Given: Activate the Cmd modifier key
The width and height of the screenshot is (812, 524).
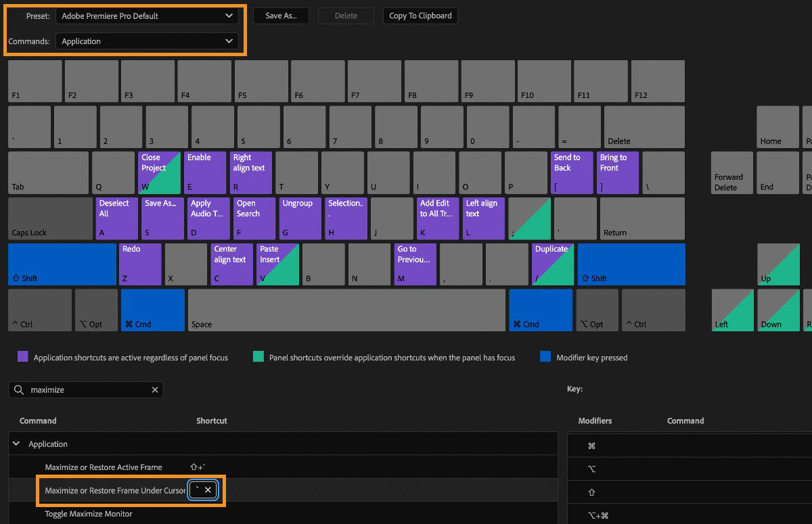Looking at the screenshot, I should coord(152,310).
